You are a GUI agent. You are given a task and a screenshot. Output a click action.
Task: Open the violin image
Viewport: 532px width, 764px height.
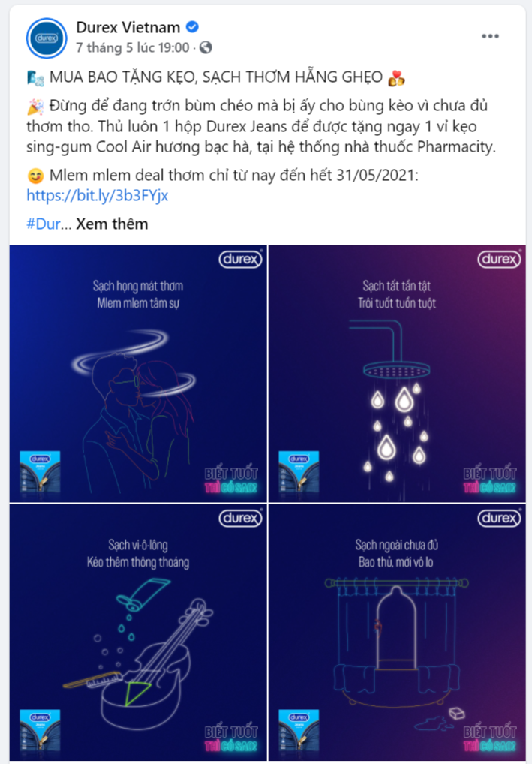(138, 633)
